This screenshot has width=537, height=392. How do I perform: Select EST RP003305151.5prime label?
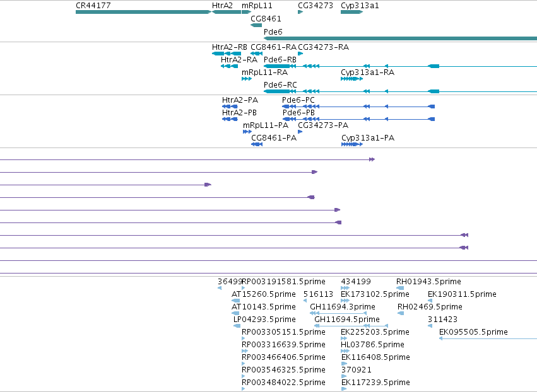(283, 332)
